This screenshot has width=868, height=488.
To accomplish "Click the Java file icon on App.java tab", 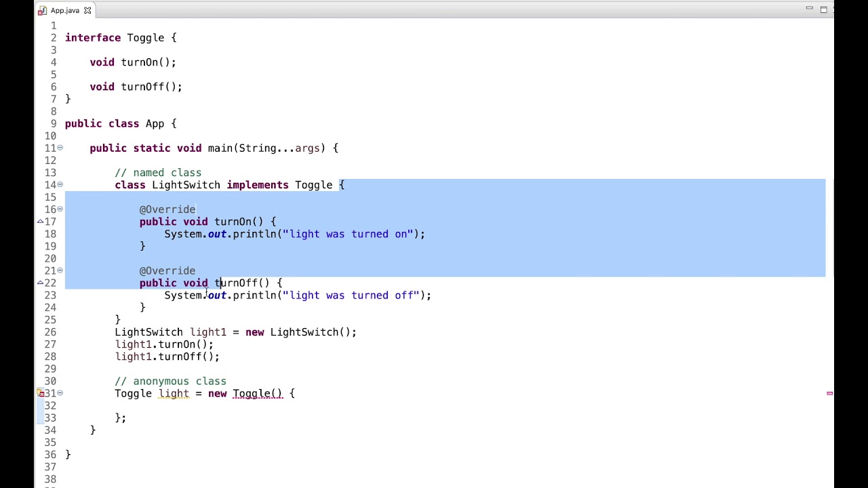I will (x=42, y=10).
